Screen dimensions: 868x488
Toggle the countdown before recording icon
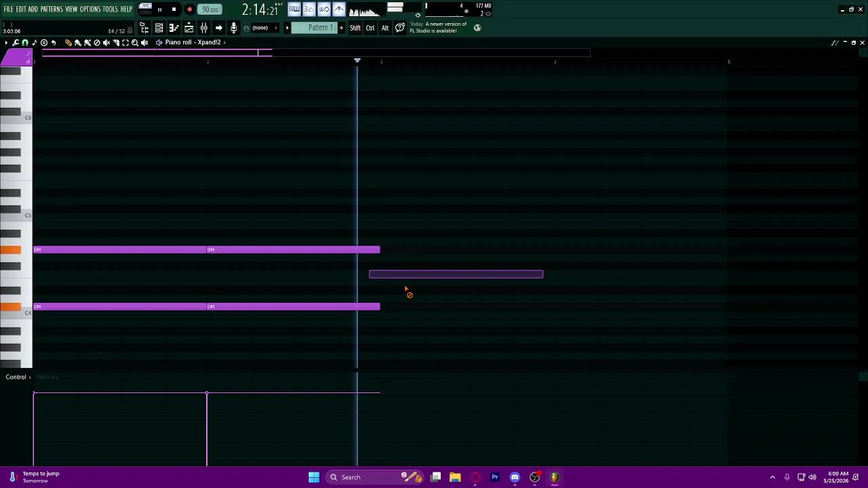click(309, 9)
